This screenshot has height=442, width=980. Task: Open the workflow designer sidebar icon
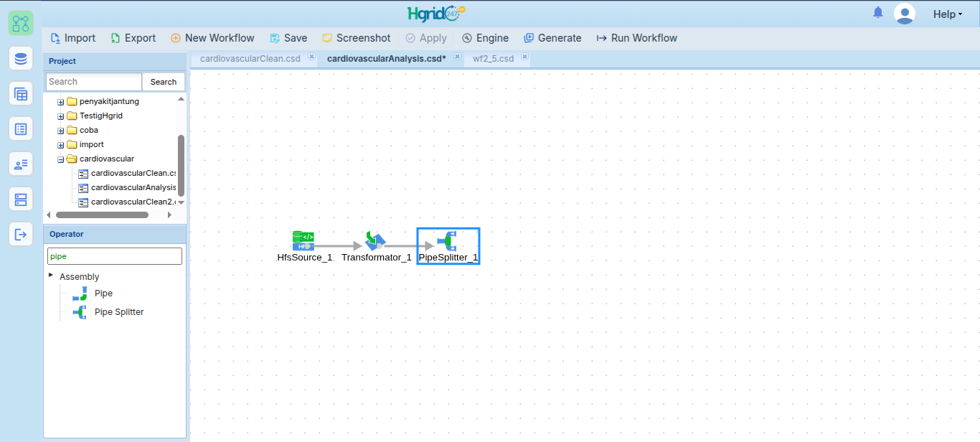point(21,23)
